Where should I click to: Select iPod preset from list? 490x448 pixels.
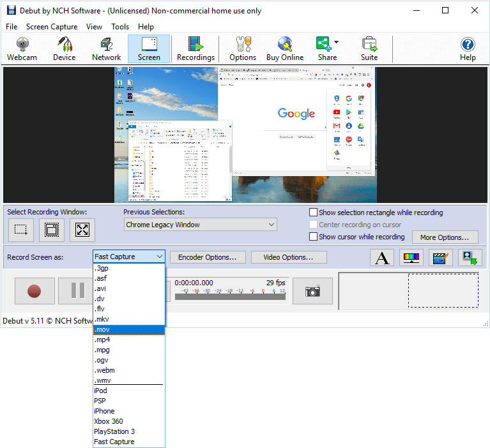129,391
